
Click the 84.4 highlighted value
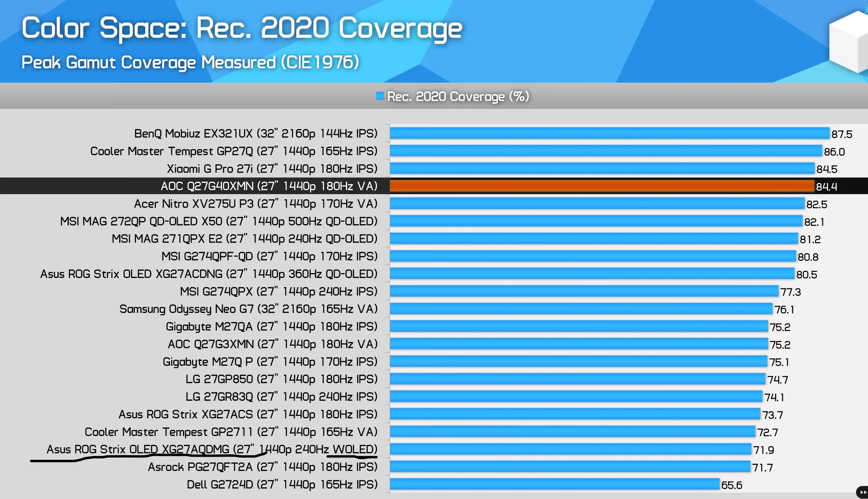pyautogui.click(x=826, y=187)
